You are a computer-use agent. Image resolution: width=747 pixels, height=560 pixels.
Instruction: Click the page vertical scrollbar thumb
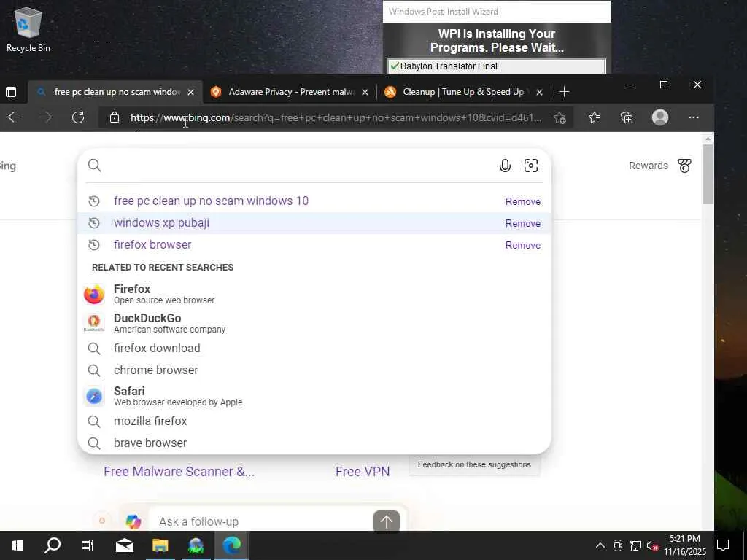coord(708,174)
